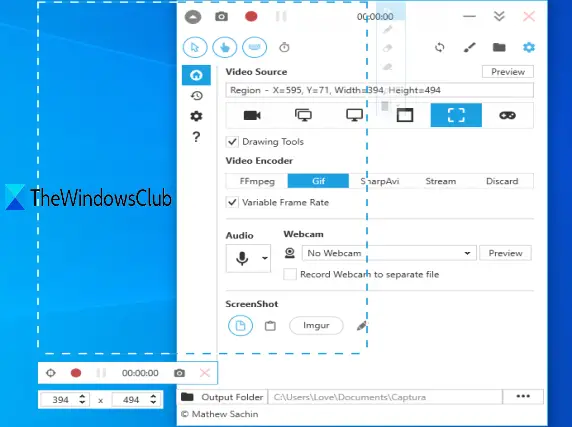Open the brush overlay tool icon
This screenshot has height=427, width=572.
[x=469, y=47]
